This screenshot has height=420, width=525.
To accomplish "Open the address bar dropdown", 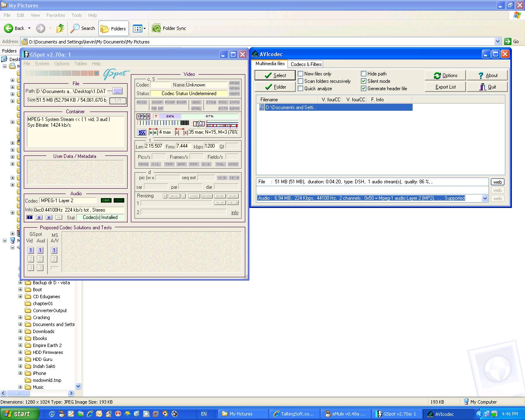I will point(498,41).
